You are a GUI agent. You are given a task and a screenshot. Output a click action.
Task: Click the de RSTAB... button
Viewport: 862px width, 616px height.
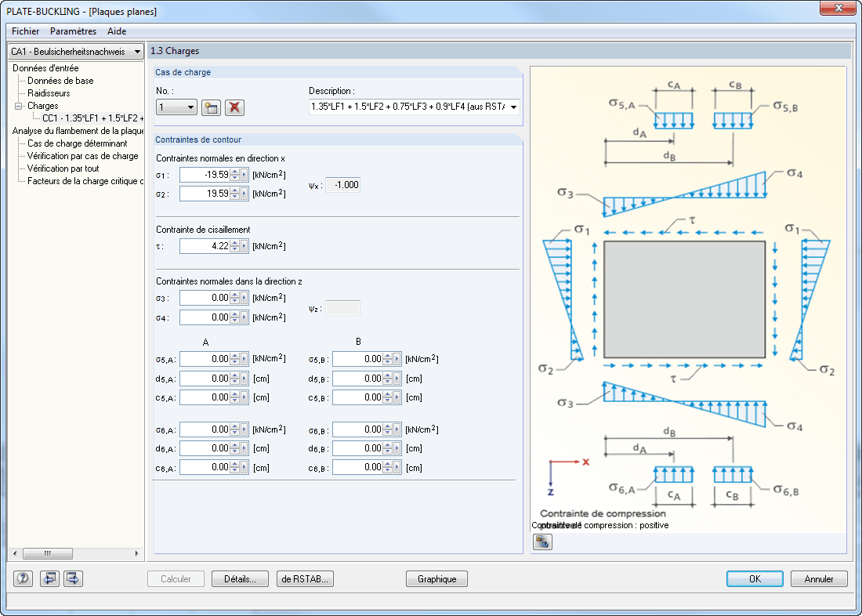[305, 578]
